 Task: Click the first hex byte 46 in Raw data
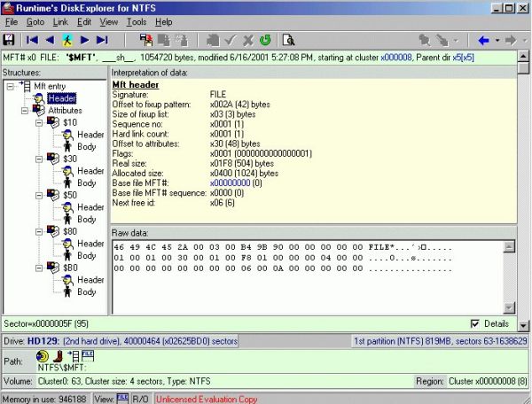click(x=119, y=245)
